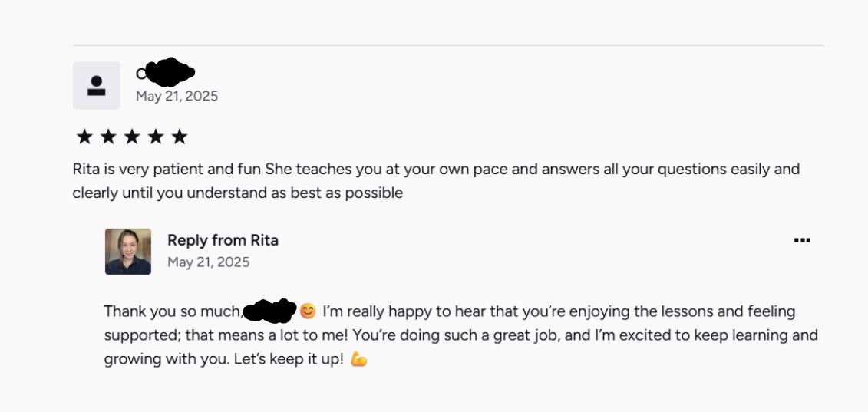Click the horizontal divider above the review
The width and height of the screenshot is (868, 412).
[x=448, y=45]
